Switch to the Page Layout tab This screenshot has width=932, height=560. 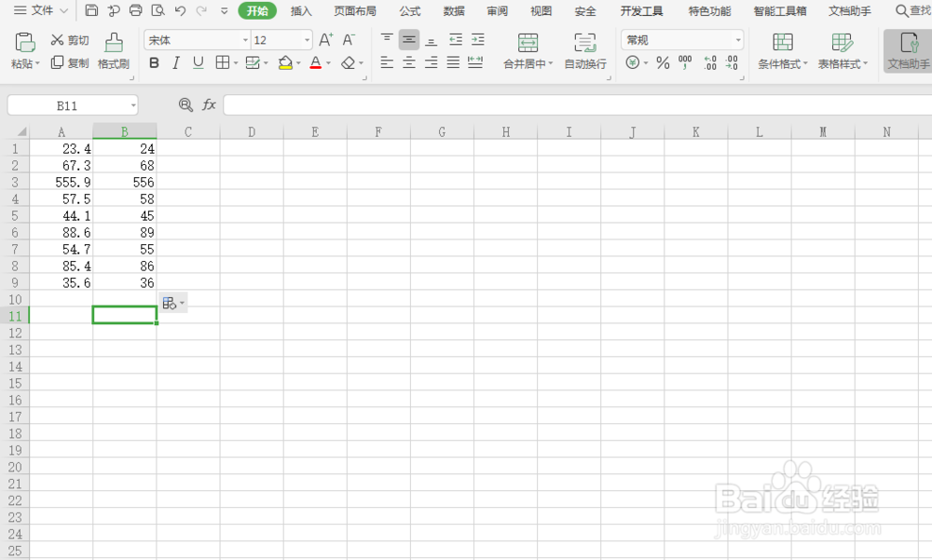coord(355,10)
